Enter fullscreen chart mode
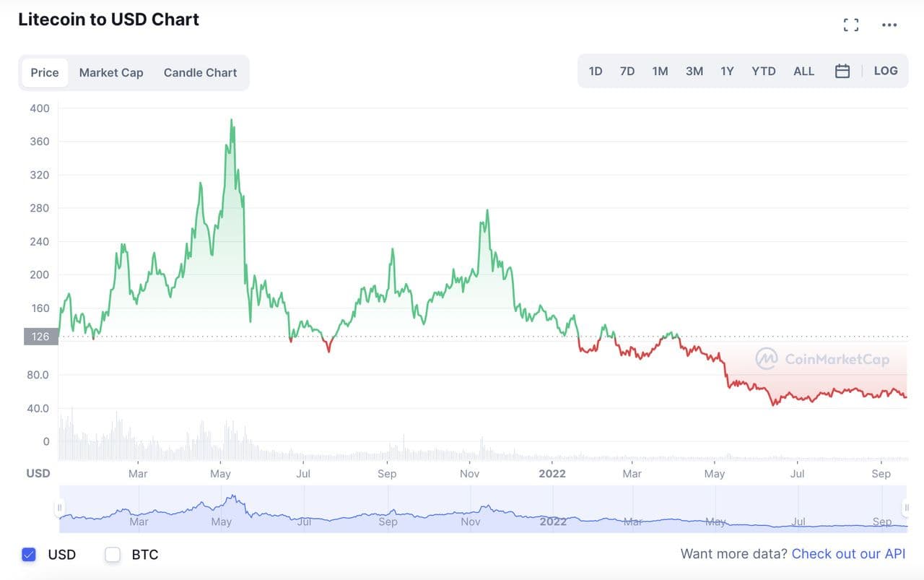Image resolution: width=924 pixels, height=580 pixels. (x=851, y=25)
